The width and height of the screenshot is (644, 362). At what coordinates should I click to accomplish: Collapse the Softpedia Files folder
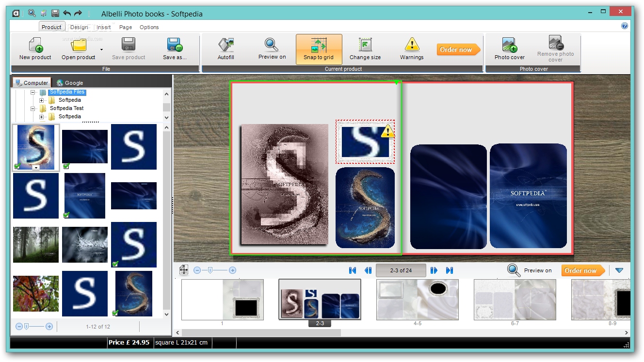(x=33, y=92)
